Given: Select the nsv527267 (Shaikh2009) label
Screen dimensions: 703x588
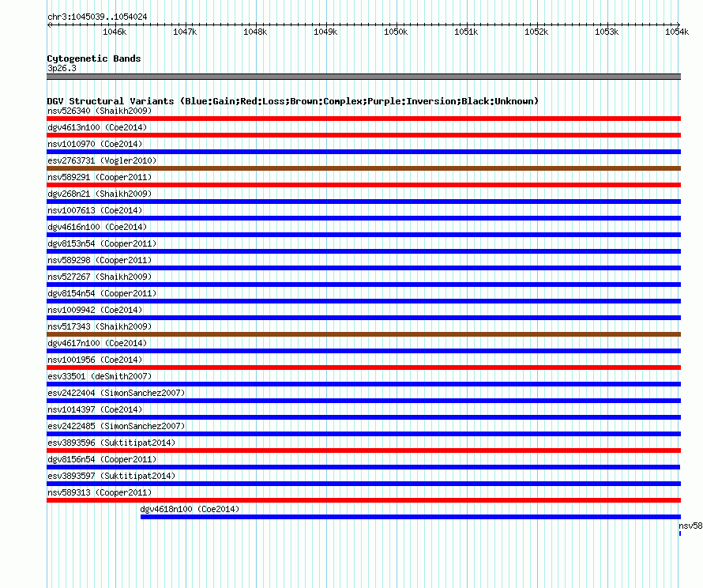Looking at the screenshot, I should pos(100,277).
